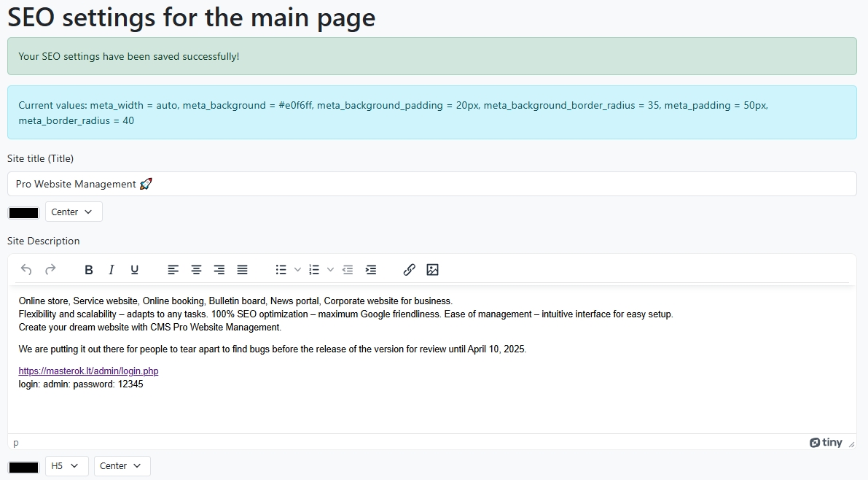The width and height of the screenshot is (868, 480).
Task: Click the Undo icon in editor toolbar
Action: (x=26, y=270)
